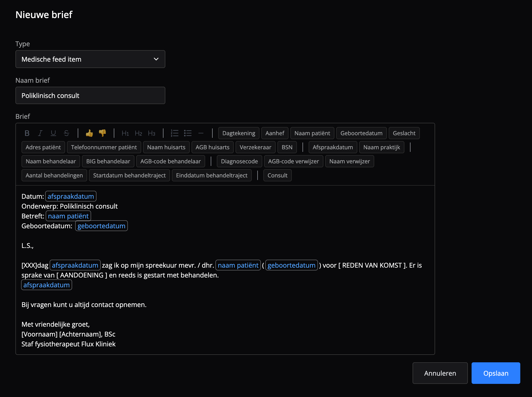Toggle bold formatting in editor toolbar
Image resolution: width=532 pixels, height=397 pixels.
tap(27, 133)
